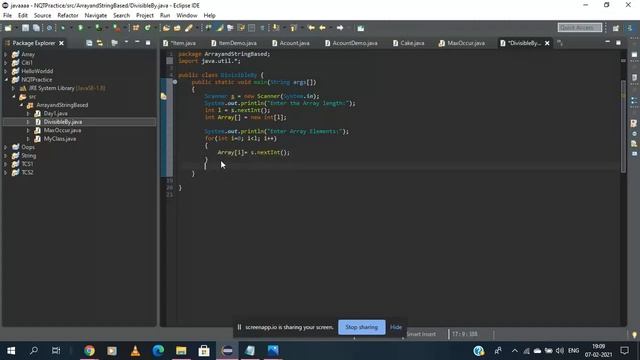The height and width of the screenshot is (360, 640).
Task: Click the Quick Access search field
Action: 580,27
